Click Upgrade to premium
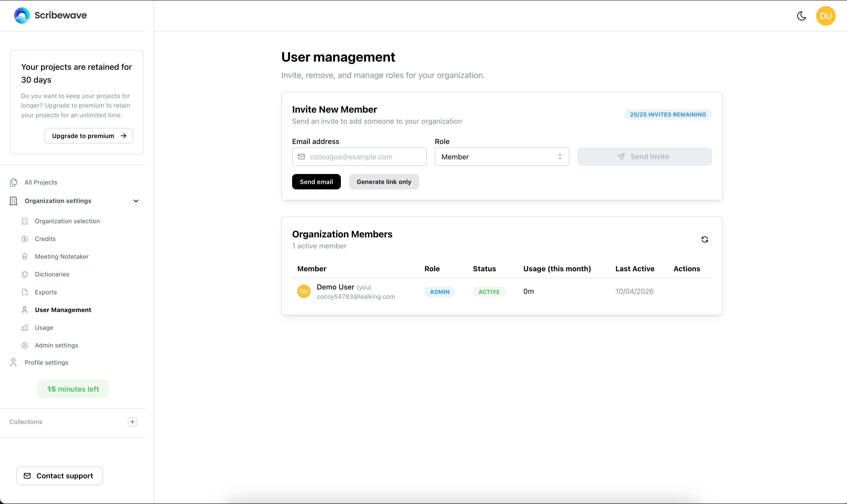Image resolution: width=847 pixels, height=504 pixels. tap(88, 135)
